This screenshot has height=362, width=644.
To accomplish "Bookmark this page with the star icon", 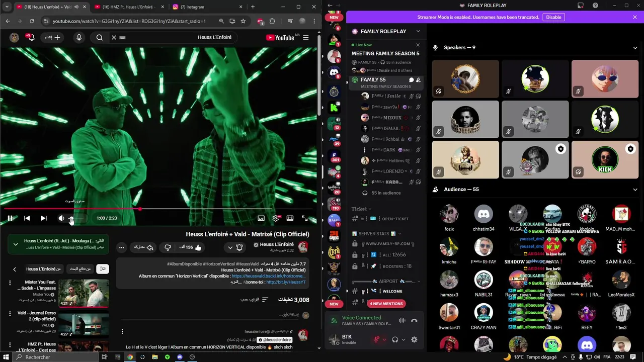I will click(x=243, y=21).
